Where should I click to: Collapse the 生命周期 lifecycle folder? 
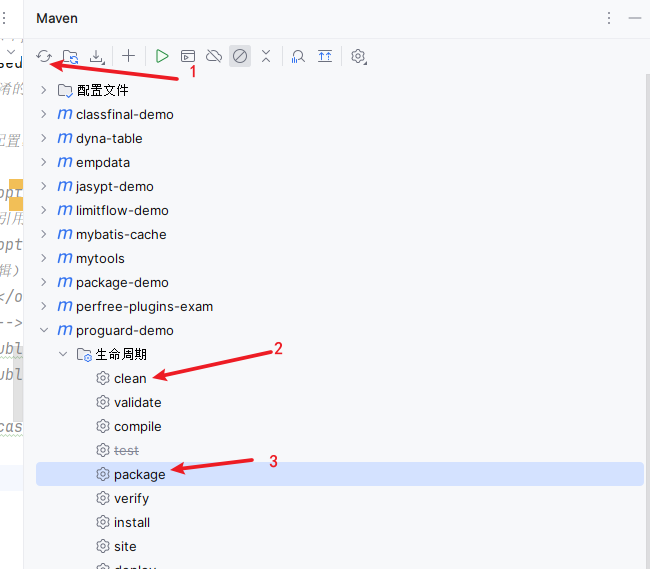coord(63,354)
